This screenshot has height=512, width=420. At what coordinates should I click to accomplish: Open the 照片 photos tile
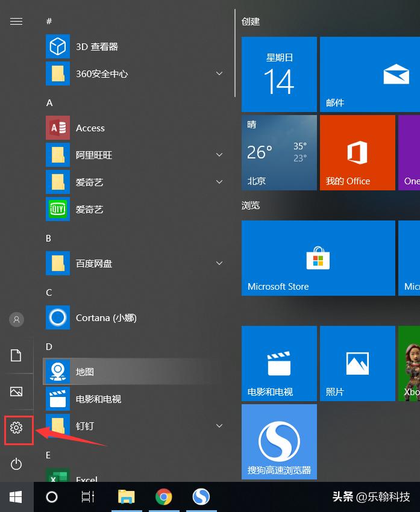pyautogui.click(x=357, y=363)
